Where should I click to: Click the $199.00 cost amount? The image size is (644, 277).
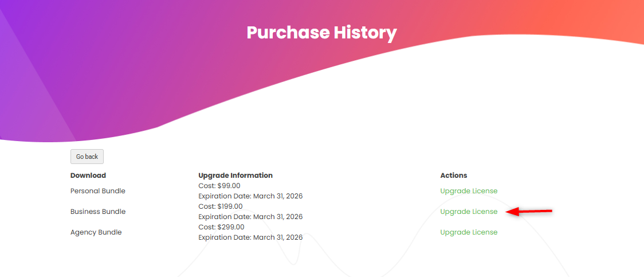tap(230, 206)
